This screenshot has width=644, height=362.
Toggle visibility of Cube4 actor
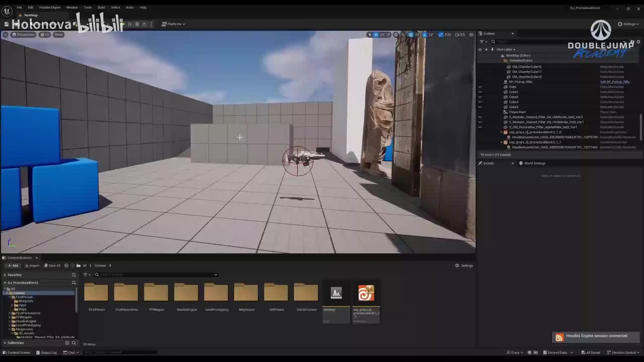(480, 102)
